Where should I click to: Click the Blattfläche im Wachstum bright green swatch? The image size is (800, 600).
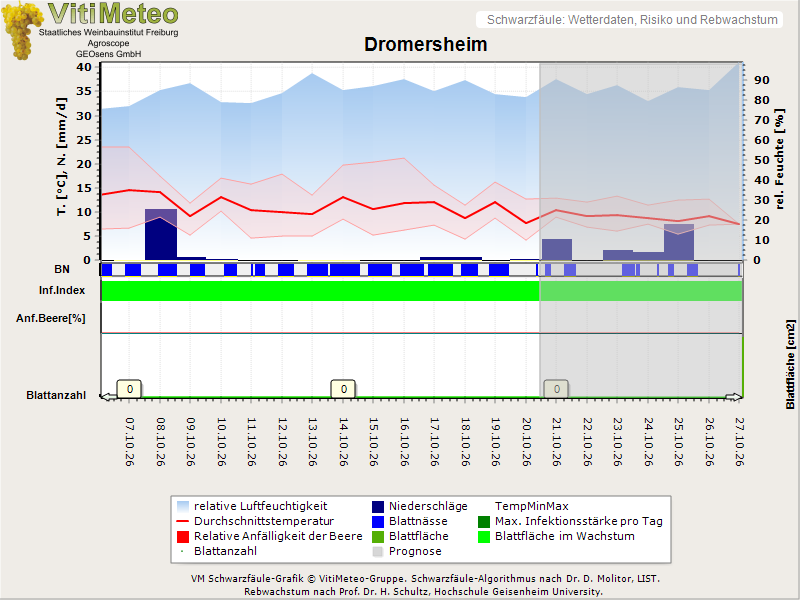click(x=484, y=536)
